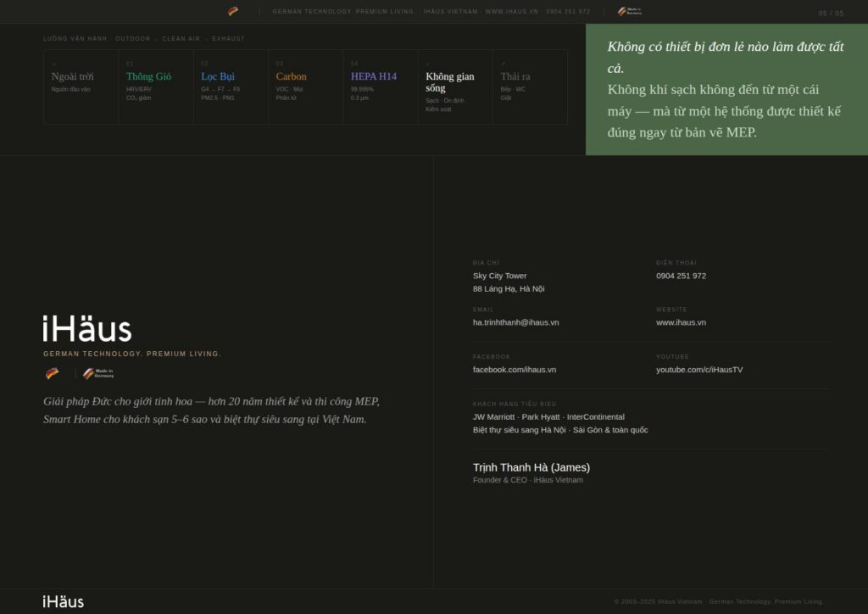Click the small iHäus footer logo
This screenshot has width=868, height=614.
pos(64,601)
